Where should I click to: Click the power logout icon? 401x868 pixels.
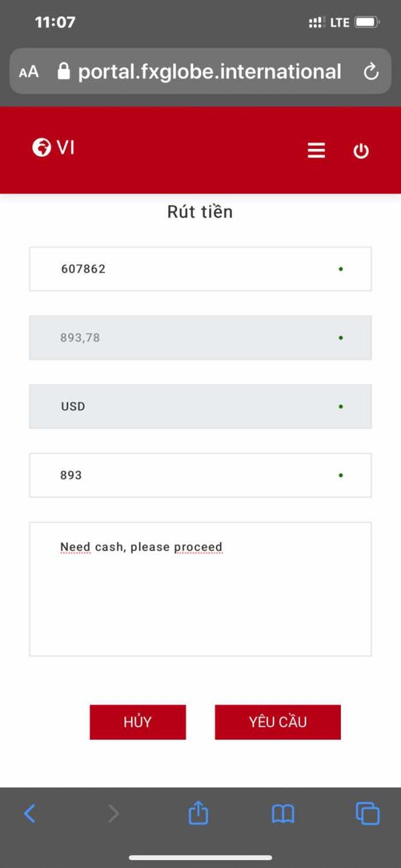[361, 151]
